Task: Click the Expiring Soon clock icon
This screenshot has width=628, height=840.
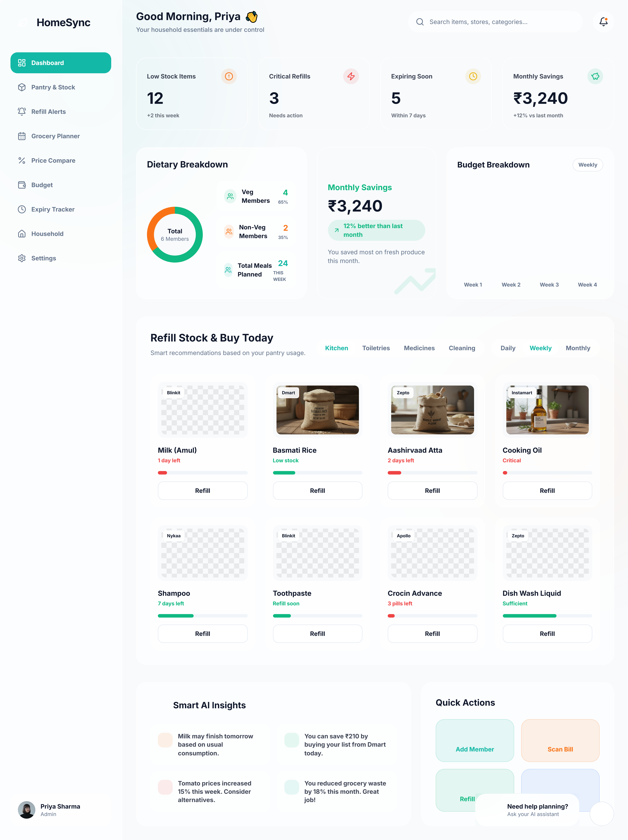Action: click(473, 76)
